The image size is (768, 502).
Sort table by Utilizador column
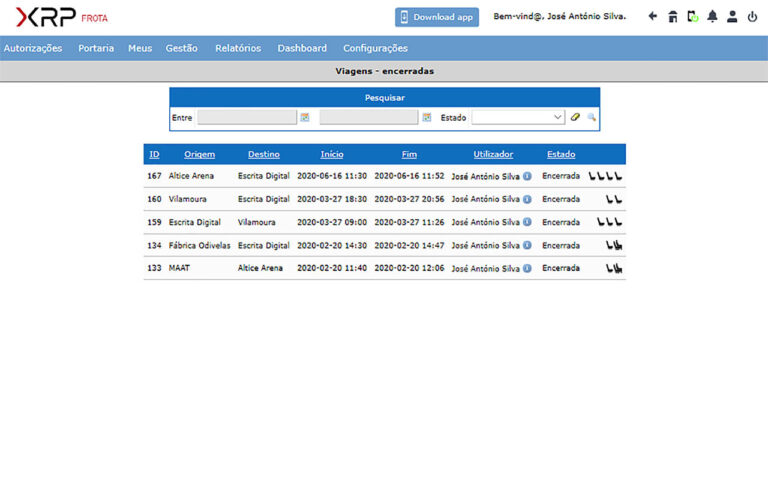coord(493,154)
